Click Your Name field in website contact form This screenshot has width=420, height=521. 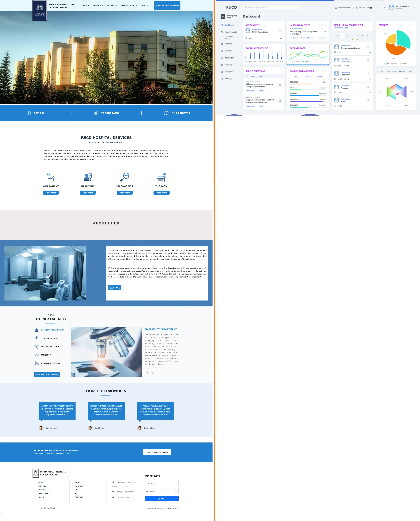point(161,483)
